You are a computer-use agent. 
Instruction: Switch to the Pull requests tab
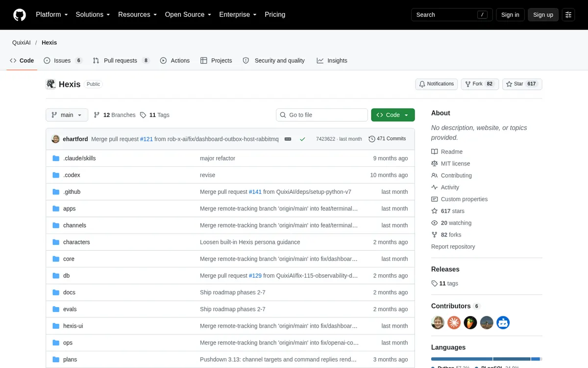121,60
